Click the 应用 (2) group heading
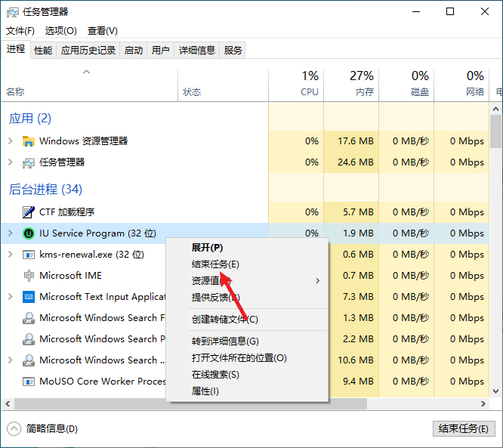 (30, 119)
